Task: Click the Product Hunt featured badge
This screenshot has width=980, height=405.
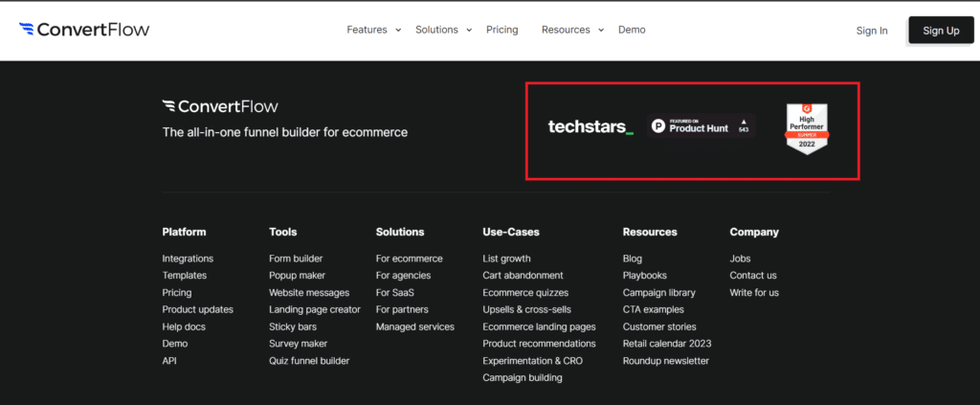Action: click(701, 126)
